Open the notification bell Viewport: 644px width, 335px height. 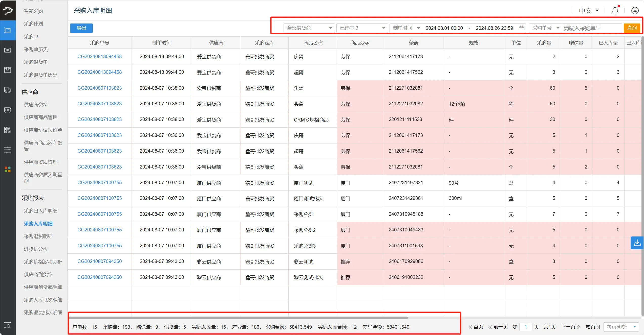[x=615, y=10]
